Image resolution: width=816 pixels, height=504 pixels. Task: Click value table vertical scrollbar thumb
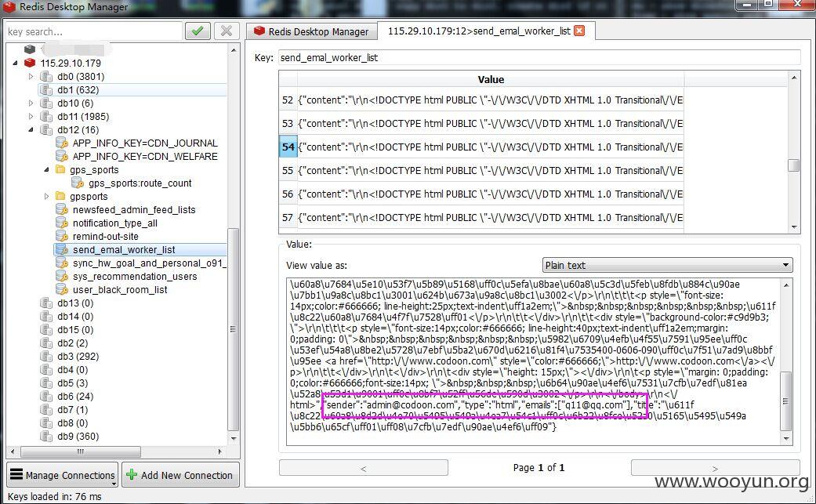pos(793,165)
